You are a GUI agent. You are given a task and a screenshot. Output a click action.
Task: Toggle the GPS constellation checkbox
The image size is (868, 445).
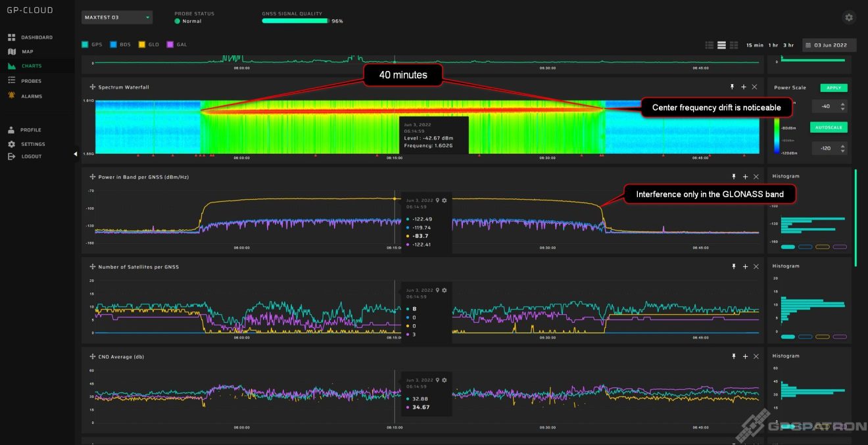click(84, 44)
